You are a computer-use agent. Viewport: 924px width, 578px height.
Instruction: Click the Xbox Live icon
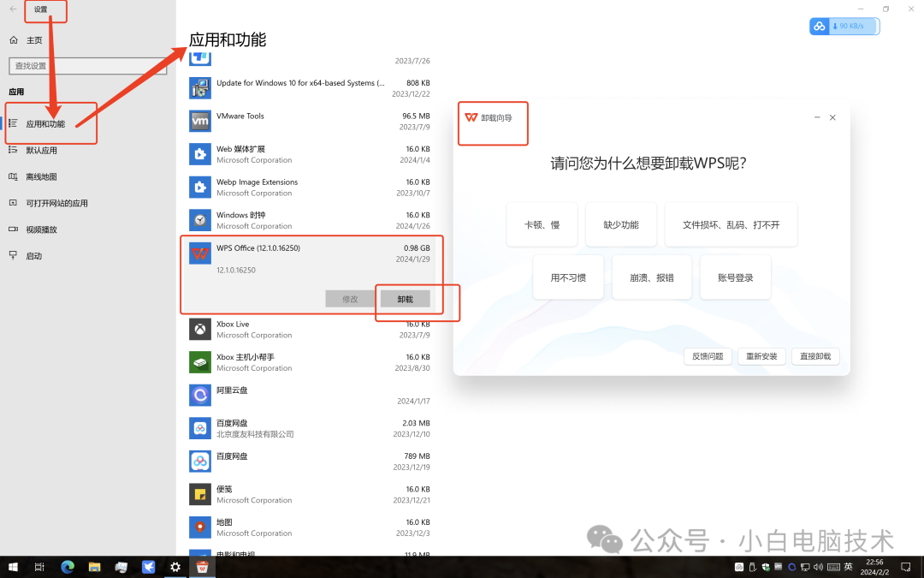pos(200,329)
